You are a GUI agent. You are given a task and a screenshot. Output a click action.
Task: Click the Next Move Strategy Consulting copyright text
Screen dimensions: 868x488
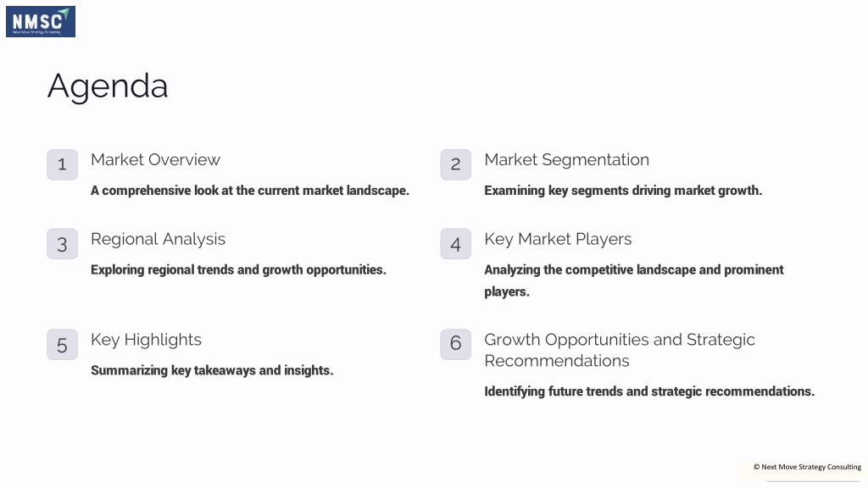click(x=807, y=467)
